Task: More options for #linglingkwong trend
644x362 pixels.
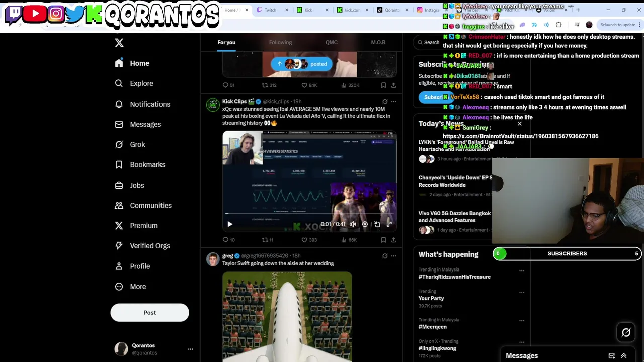Action: pyautogui.click(x=522, y=342)
